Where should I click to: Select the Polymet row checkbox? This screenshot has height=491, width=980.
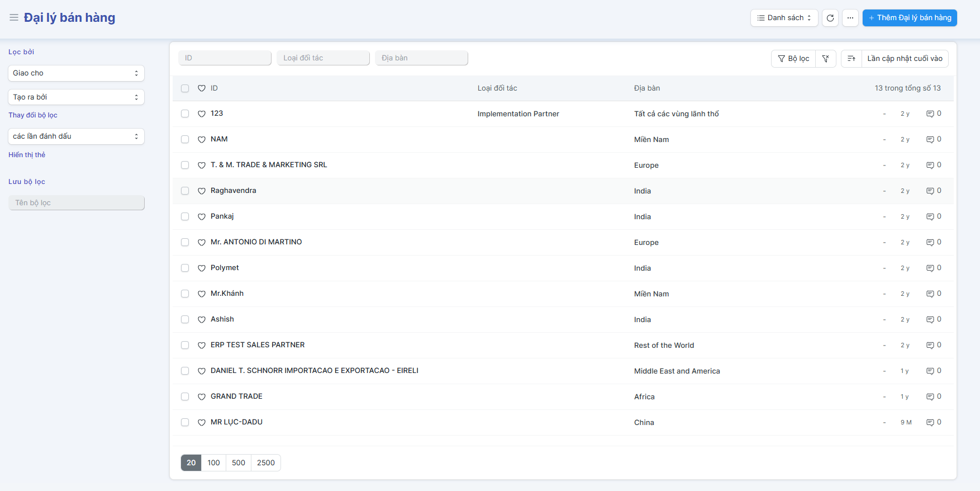pyautogui.click(x=185, y=268)
